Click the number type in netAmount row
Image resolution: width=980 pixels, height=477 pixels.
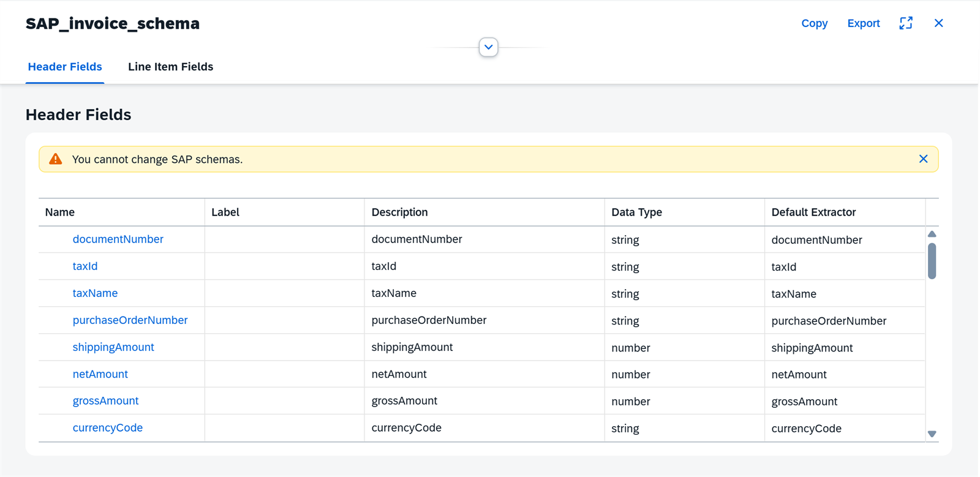[x=685, y=374]
